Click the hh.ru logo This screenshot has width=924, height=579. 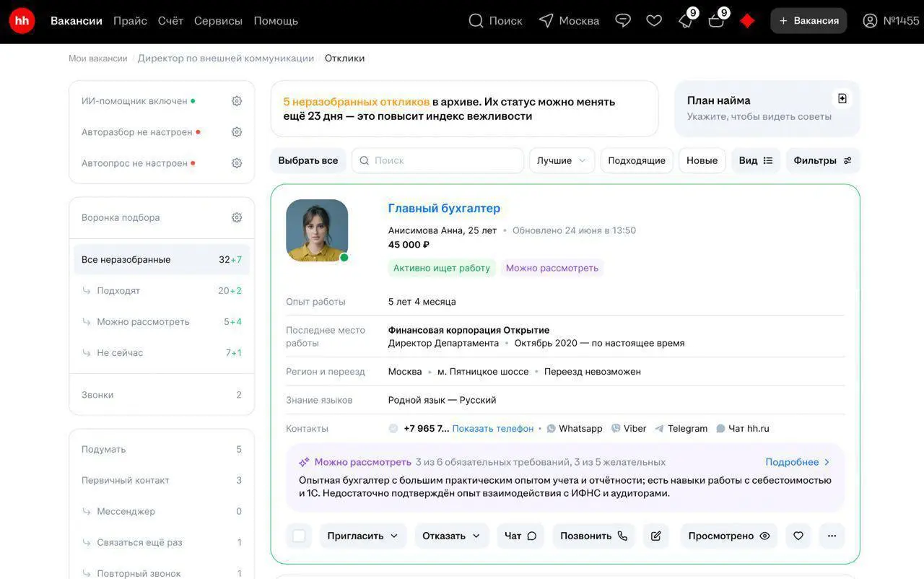(x=21, y=19)
